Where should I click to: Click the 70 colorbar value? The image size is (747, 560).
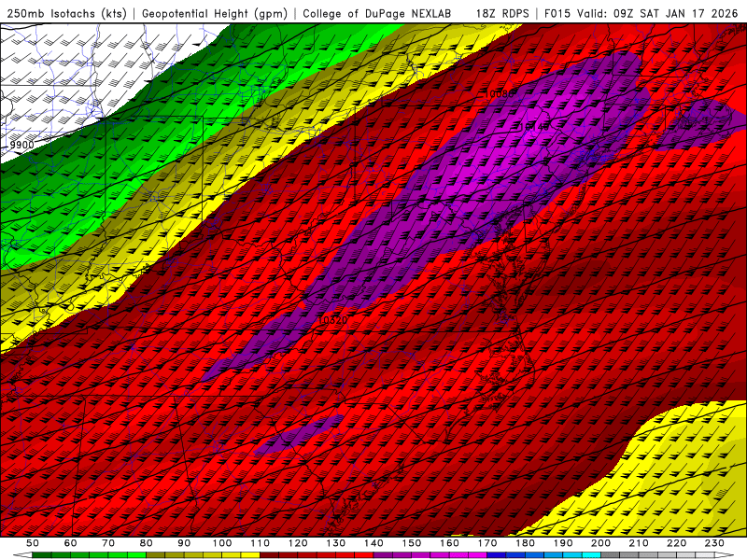click(108, 543)
